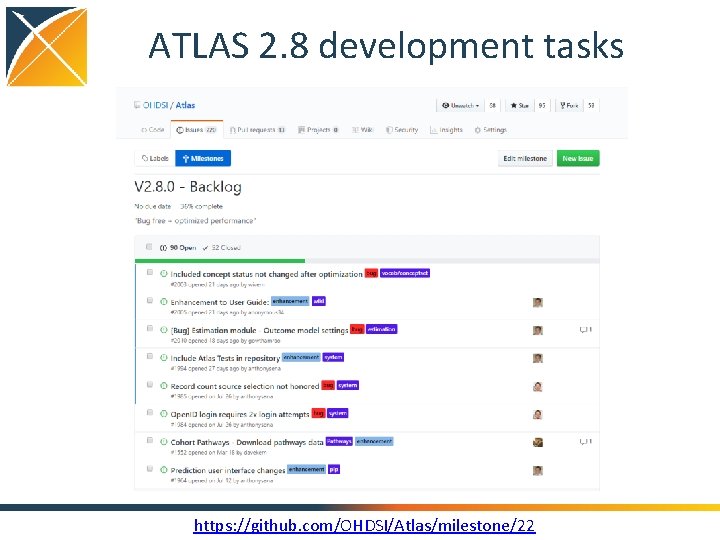Create a New issue
The width and height of the screenshot is (720, 540).
pos(578,158)
